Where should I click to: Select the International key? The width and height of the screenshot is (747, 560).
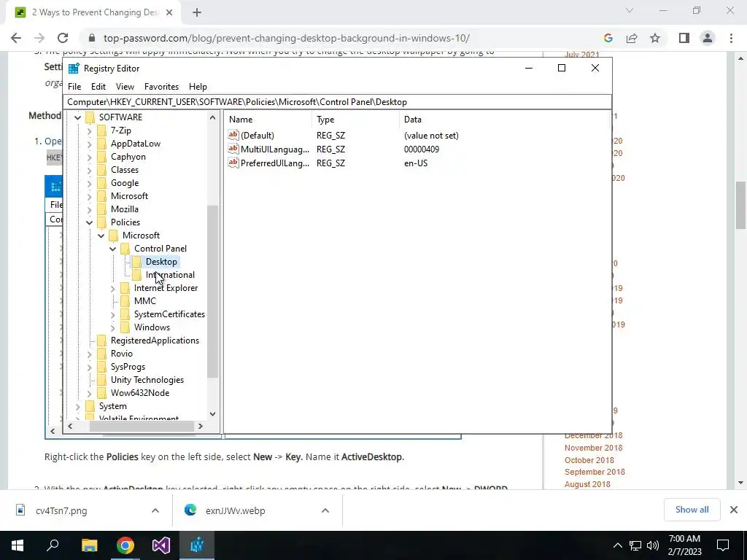170,275
